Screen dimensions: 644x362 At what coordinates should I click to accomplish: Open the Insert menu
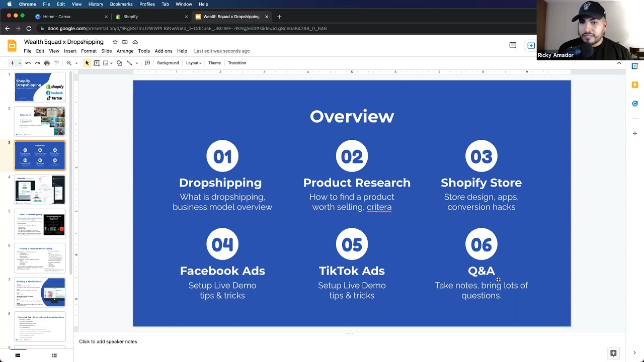[70, 51]
